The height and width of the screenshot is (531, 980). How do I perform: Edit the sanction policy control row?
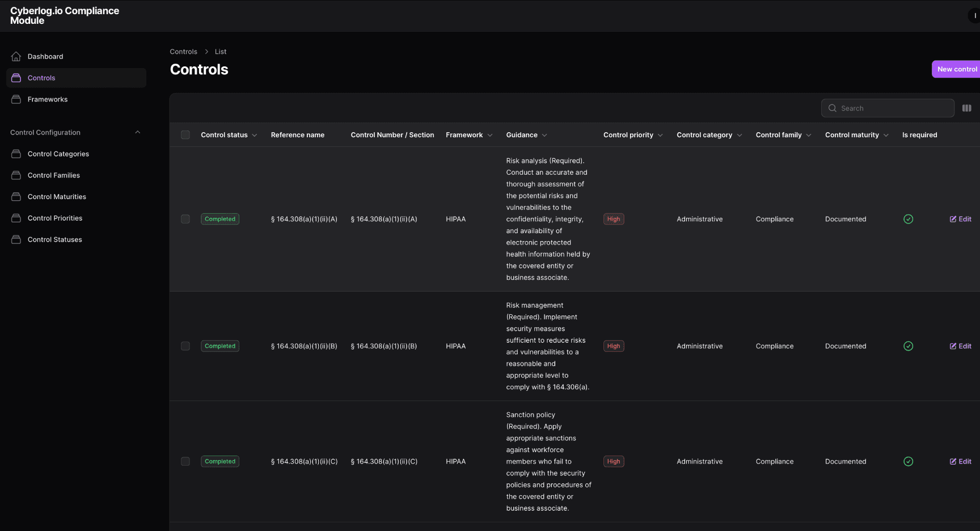(x=960, y=461)
